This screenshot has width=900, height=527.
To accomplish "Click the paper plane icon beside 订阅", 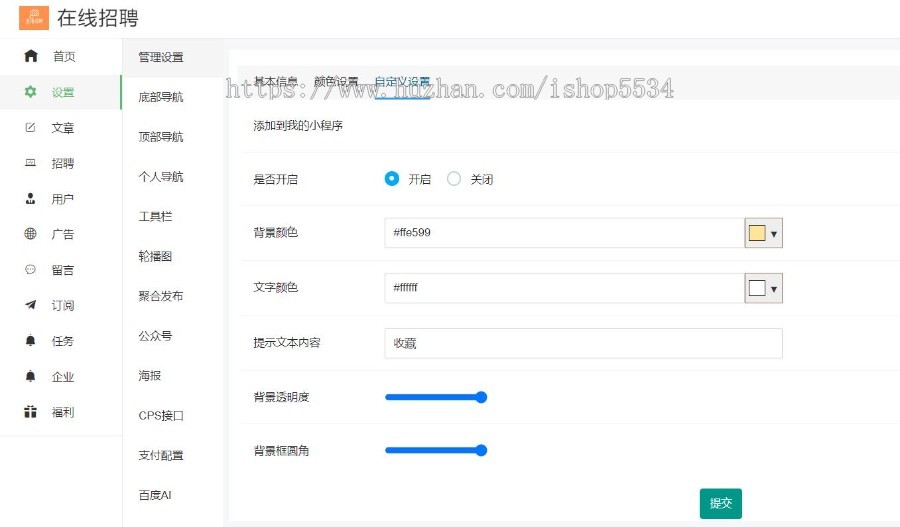I will click(x=30, y=305).
